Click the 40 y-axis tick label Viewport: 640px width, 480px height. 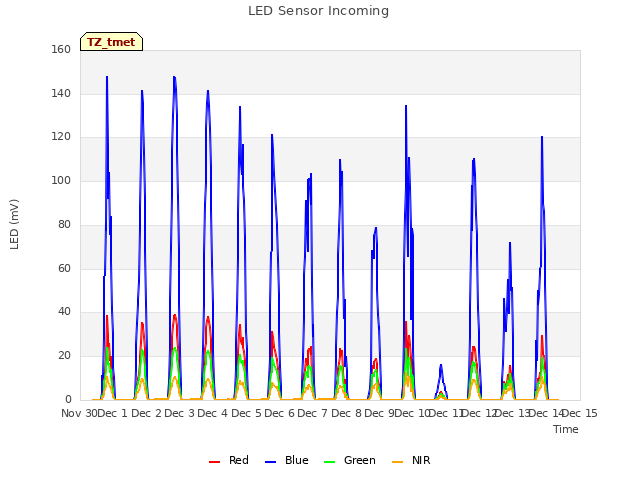64,312
